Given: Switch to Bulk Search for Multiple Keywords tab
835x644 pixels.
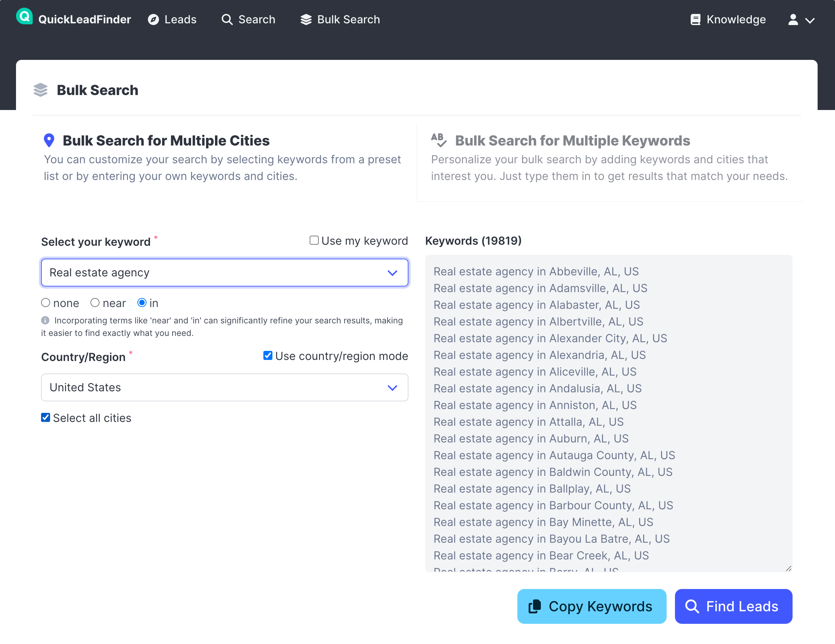Looking at the screenshot, I should [572, 141].
